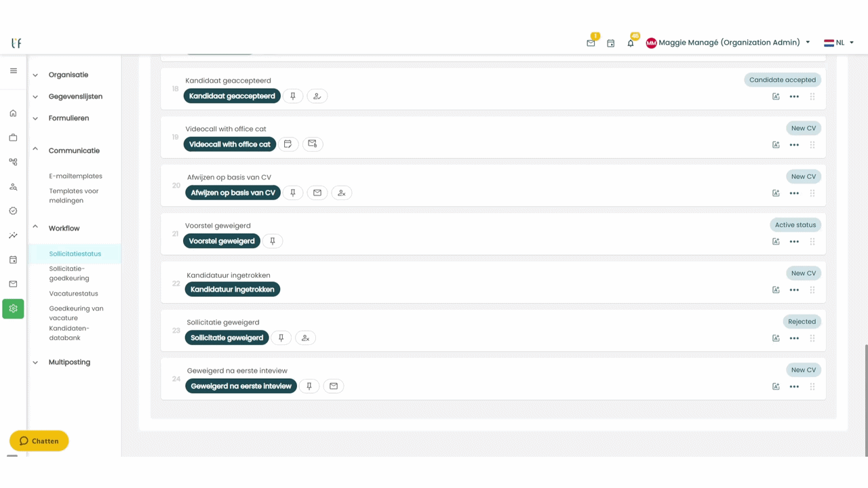Click note icon on Videocall with office cat
The image size is (868, 488).
[x=288, y=144]
